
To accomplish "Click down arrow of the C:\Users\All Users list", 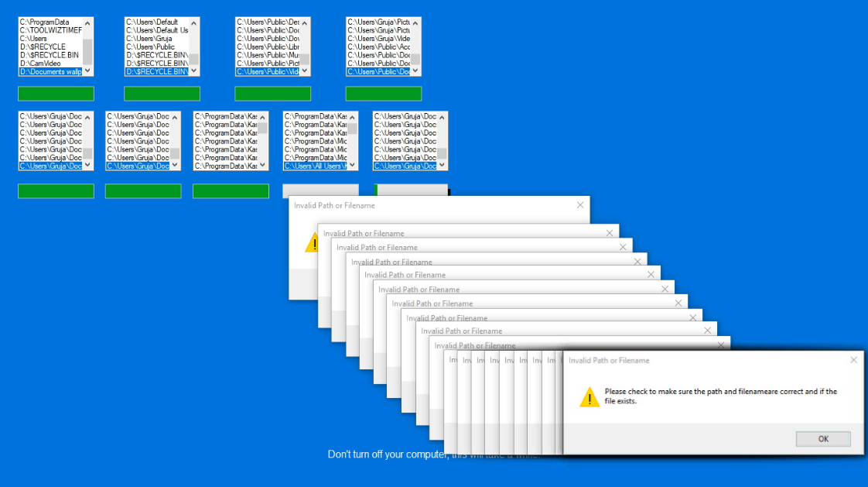I will point(352,165).
